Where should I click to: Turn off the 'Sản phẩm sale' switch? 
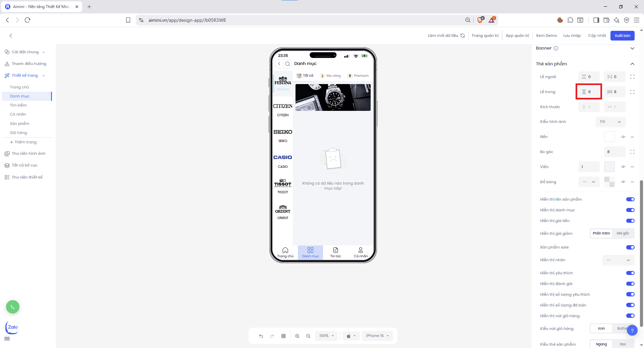(630, 248)
